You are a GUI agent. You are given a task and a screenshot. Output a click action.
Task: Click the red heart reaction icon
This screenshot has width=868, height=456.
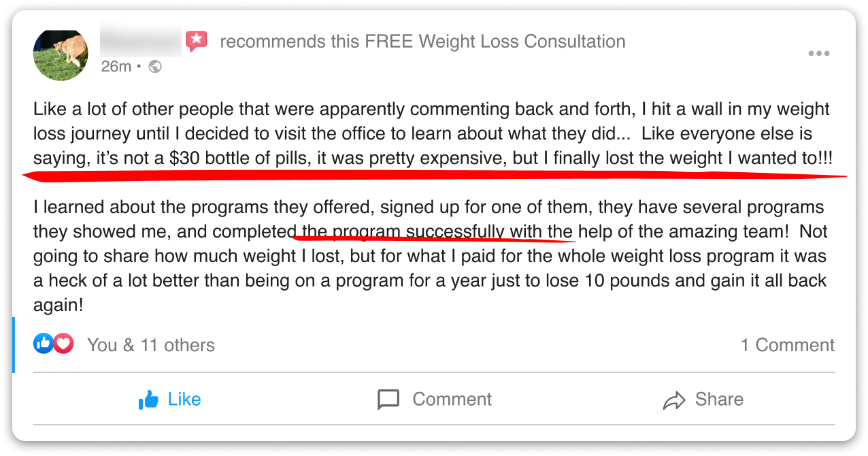click(63, 344)
